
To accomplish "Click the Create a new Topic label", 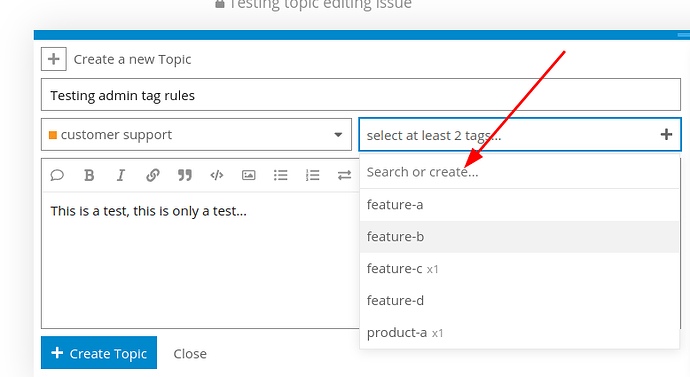I will tap(132, 59).
